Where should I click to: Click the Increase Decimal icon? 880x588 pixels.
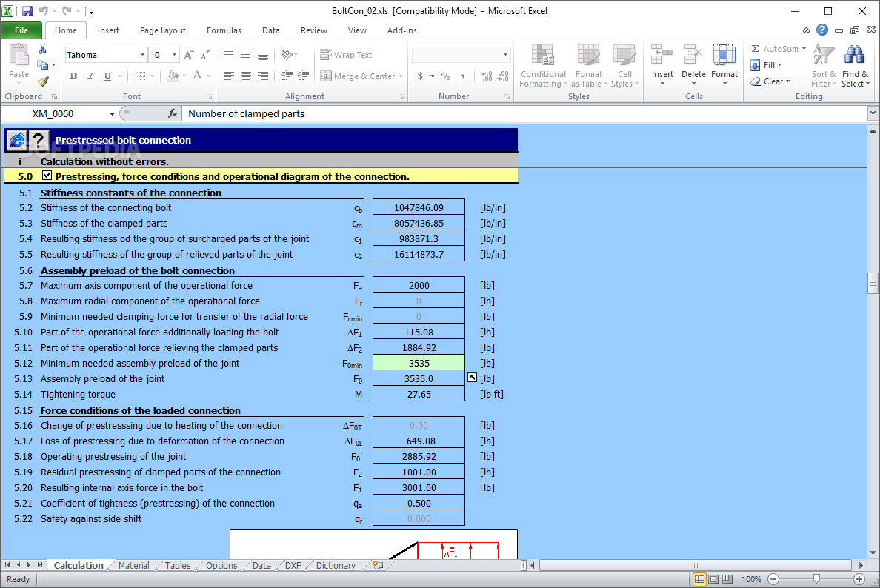click(x=487, y=76)
